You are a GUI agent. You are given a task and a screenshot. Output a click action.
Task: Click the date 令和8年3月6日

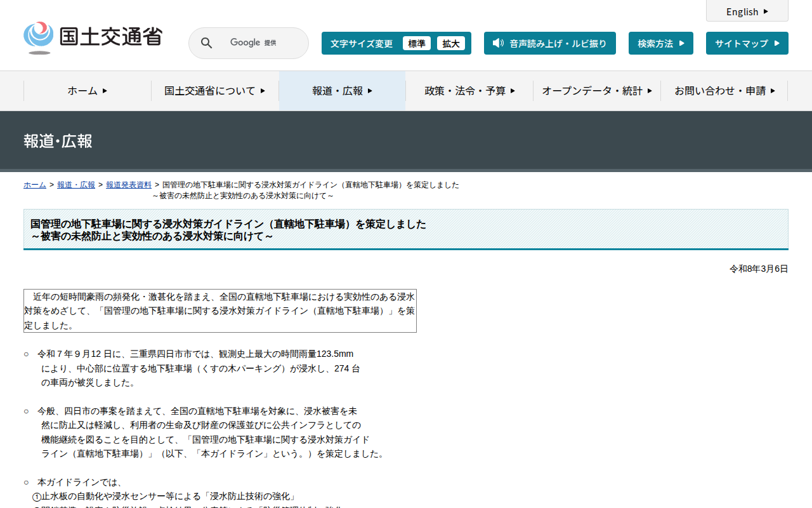point(759,269)
